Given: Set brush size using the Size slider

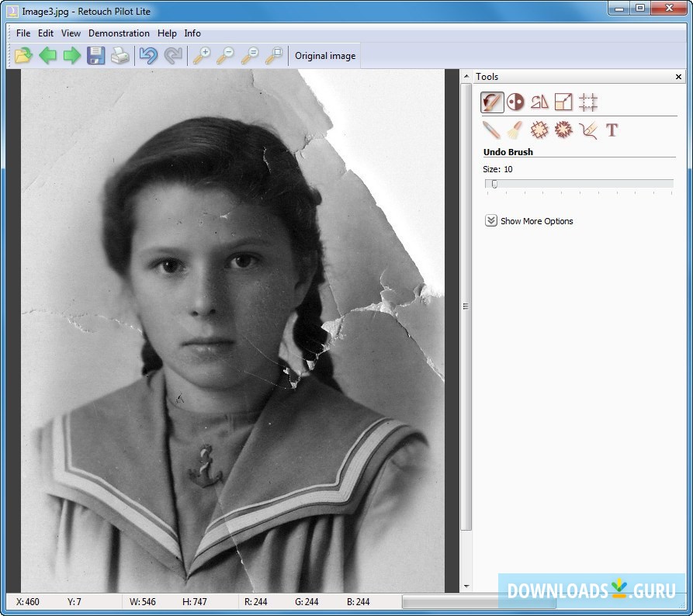Looking at the screenshot, I should click(494, 185).
